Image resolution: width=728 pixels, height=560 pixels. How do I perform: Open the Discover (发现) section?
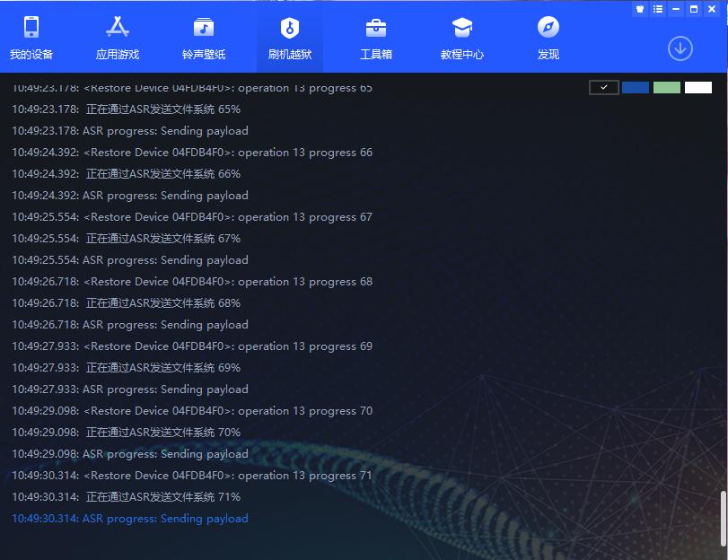coord(548,39)
